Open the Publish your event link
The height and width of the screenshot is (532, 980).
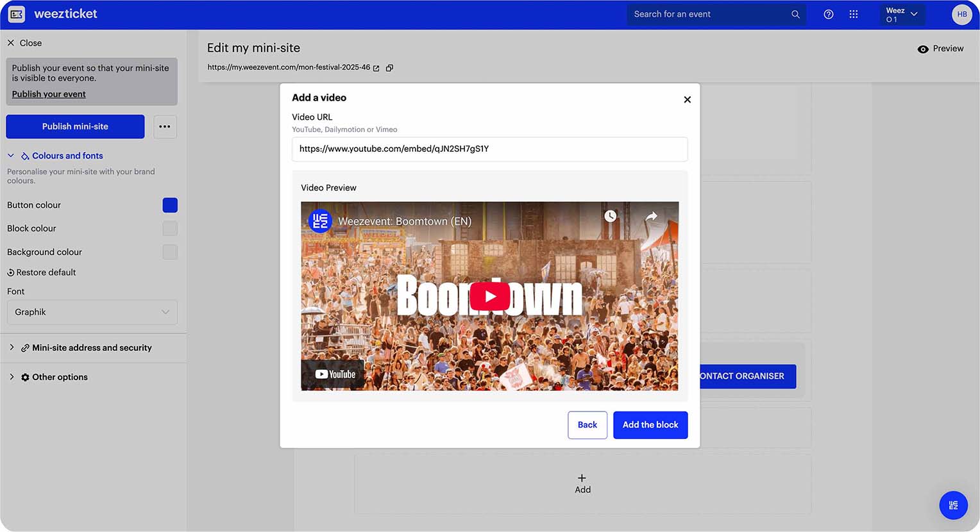coord(49,94)
